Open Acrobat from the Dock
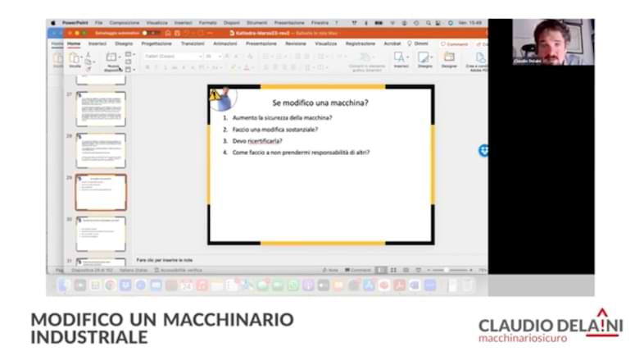This screenshot has height=356, width=644. tap(399, 285)
